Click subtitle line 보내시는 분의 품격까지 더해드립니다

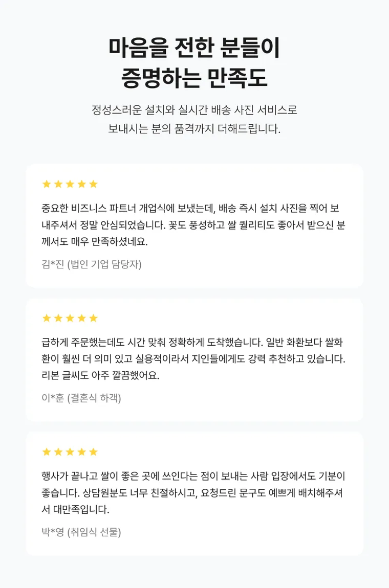(194, 129)
